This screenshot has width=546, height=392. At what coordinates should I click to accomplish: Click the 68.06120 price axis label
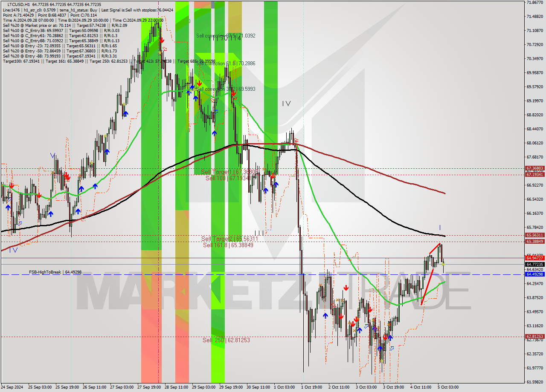pyautogui.click(x=534, y=143)
